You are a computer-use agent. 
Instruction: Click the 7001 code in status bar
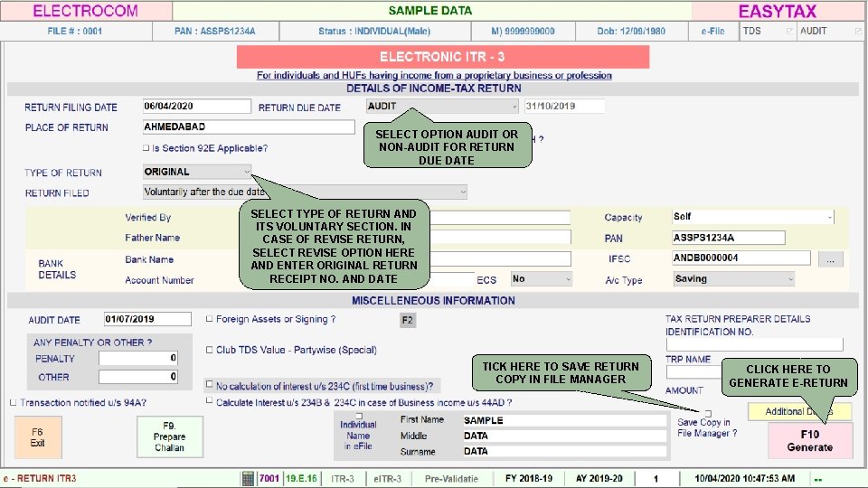pyautogui.click(x=269, y=479)
